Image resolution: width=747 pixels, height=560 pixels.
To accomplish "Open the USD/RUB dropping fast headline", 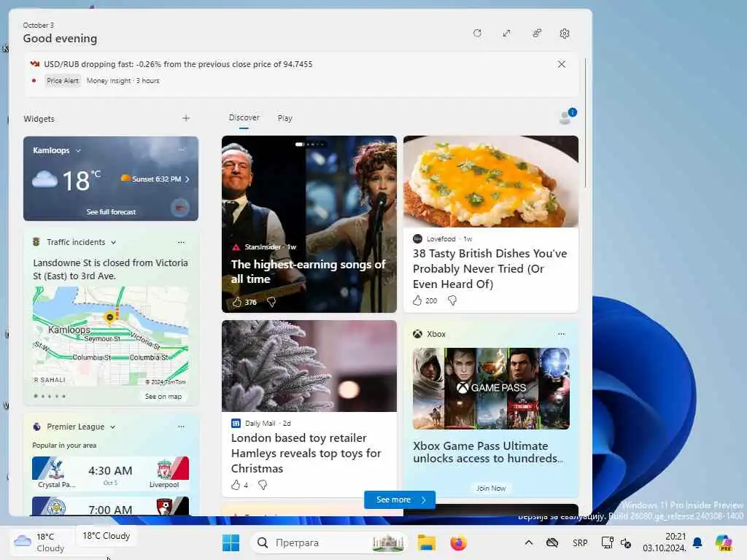I will click(178, 64).
